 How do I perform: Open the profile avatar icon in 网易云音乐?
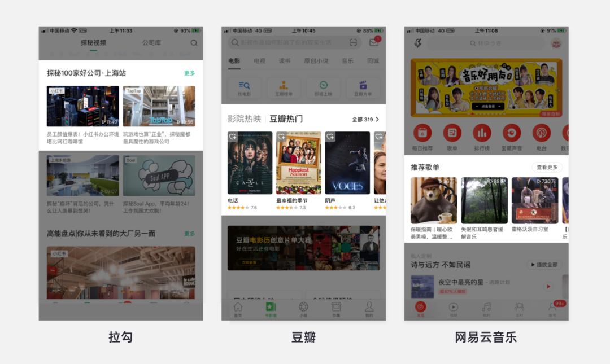coord(556,43)
